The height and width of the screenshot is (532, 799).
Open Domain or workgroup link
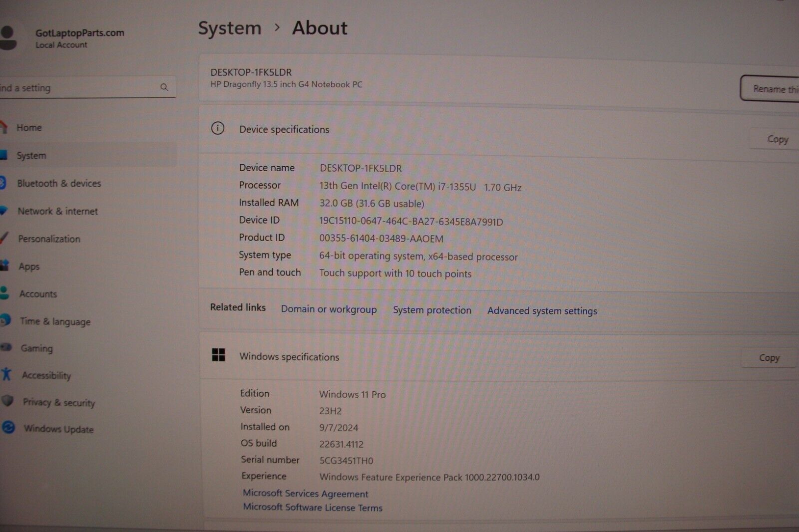(x=329, y=309)
